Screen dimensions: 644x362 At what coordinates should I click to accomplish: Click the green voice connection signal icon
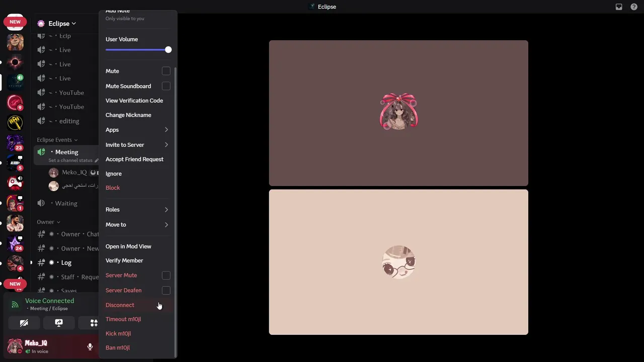point(15,304)
